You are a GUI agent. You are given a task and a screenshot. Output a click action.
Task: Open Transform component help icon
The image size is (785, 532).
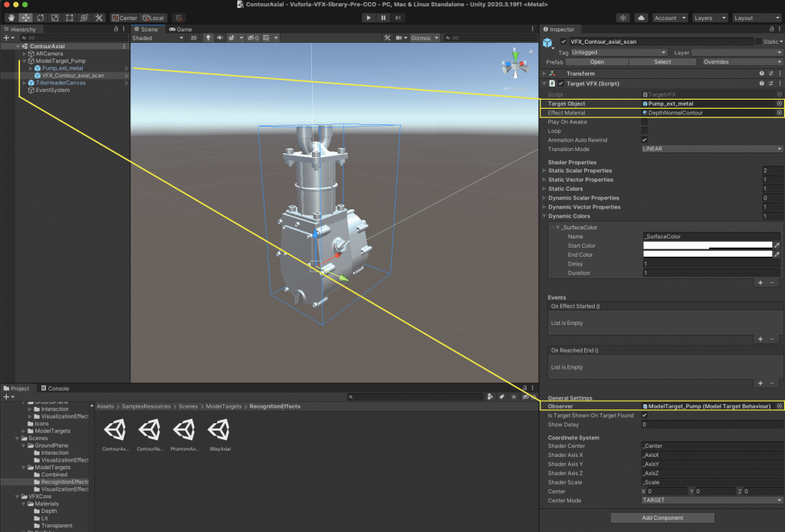click(x=761, y=74)
